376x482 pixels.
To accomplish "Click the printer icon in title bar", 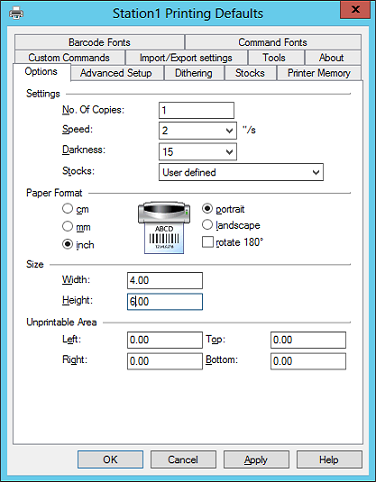I will pos(16,13).
